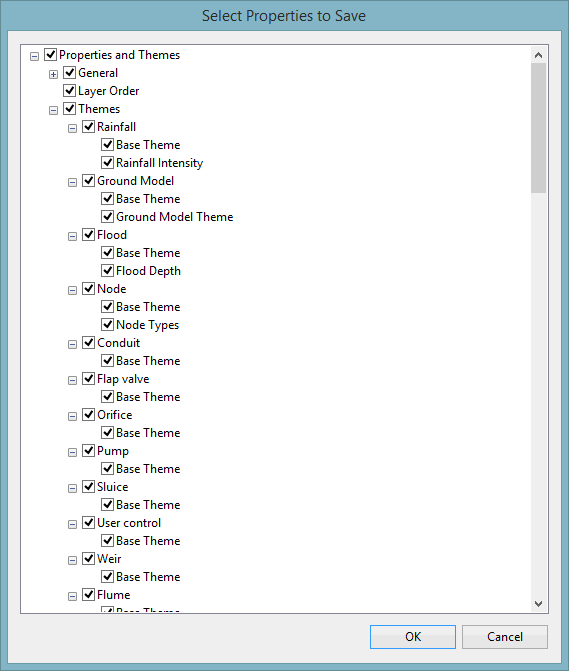The height and width of the screenshot is (671, 569).
Task: Select the Sluice tree item
Action: tap(113, 487)
